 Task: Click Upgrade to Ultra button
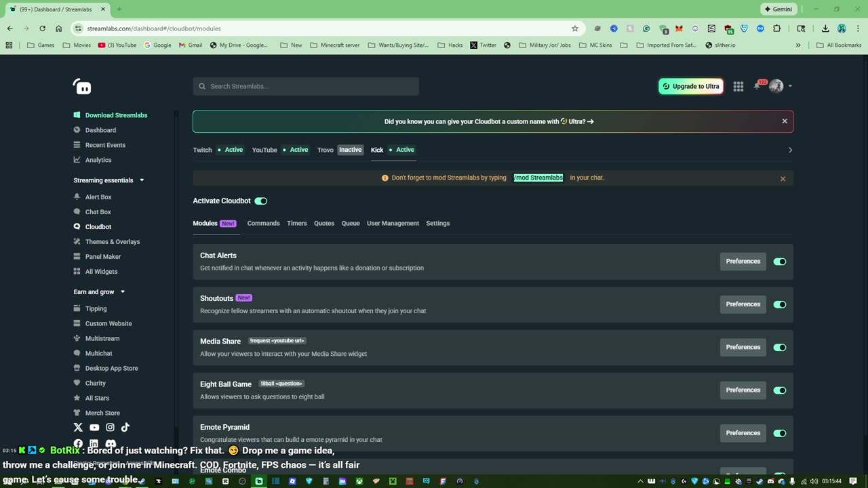point(691,86)
